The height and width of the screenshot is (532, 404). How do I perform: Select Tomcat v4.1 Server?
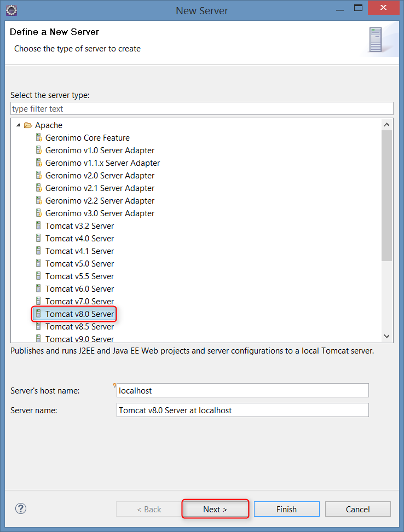coord(80,251)
